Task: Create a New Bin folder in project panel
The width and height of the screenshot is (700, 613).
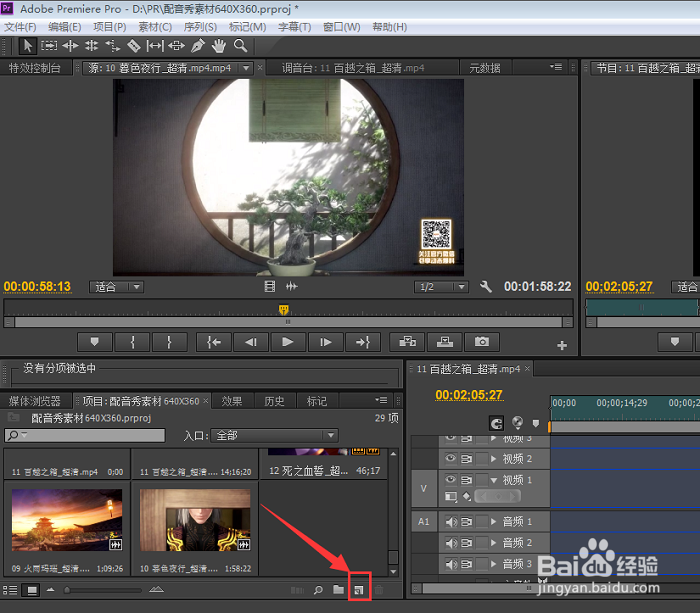Action: 339,590
